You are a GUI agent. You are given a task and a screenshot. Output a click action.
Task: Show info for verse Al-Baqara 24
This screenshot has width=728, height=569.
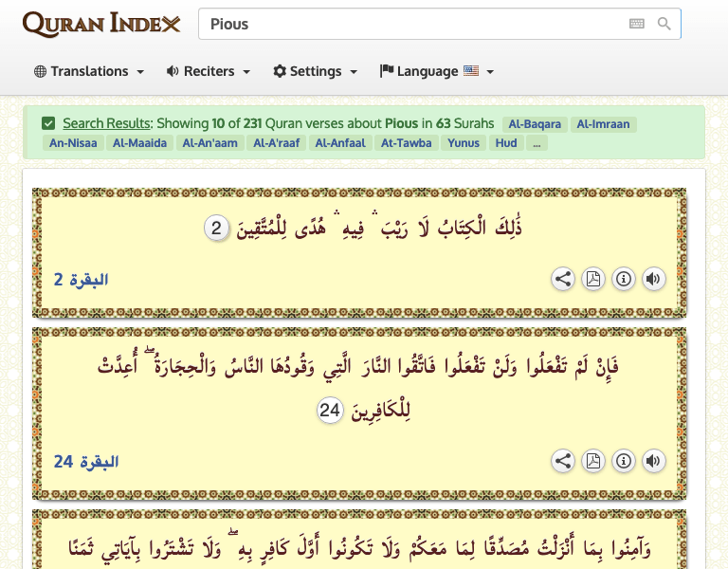click(624, 461)
